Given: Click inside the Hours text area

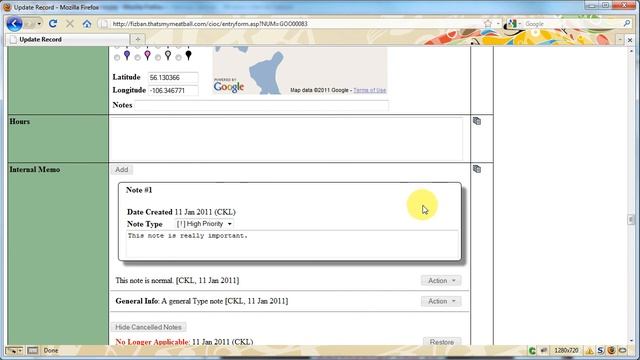Looking at the screenshot, I should [287, 139].
